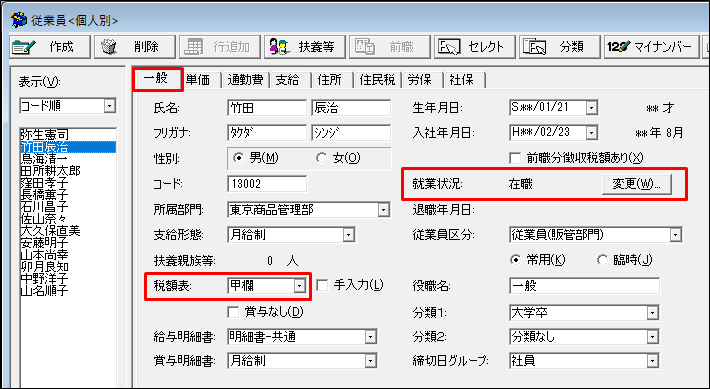Select employee 佐山奈々 in the list
Screen dimensions: 710x389
68,219
